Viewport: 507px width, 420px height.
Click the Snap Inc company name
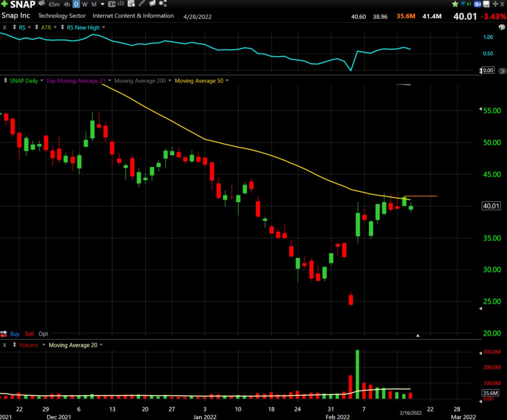(x=16, y=15)
